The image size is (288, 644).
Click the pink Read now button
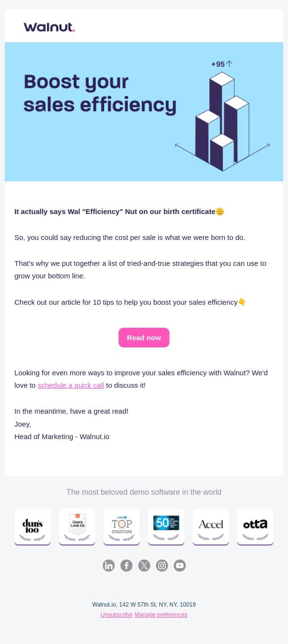click(144, 337)
